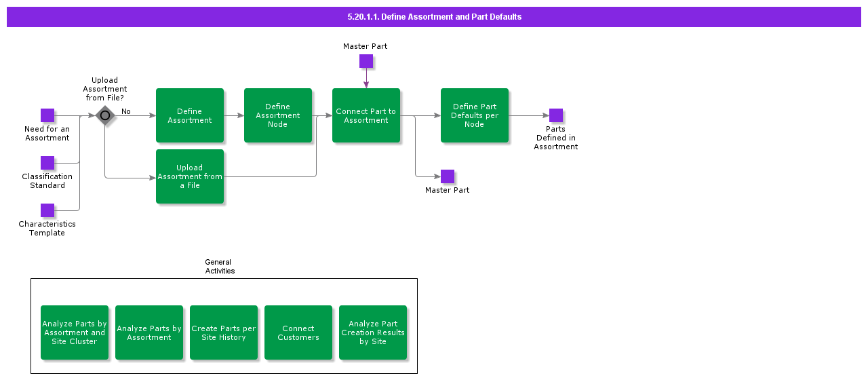The width and height of the screenshot is (868, 380).
Task: Click the purple diagram title header bar
Action: coord(434,17)
